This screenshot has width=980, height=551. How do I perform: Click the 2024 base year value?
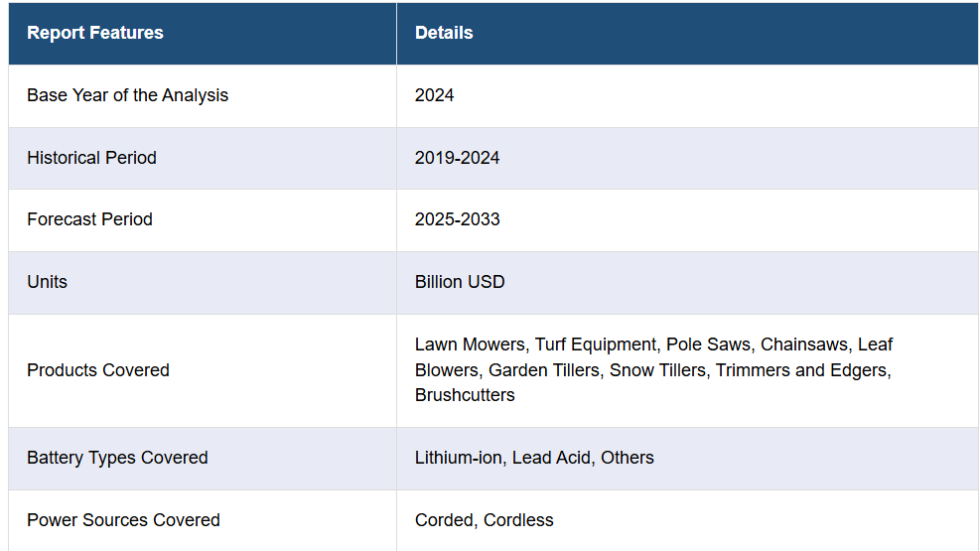[434, 95]
